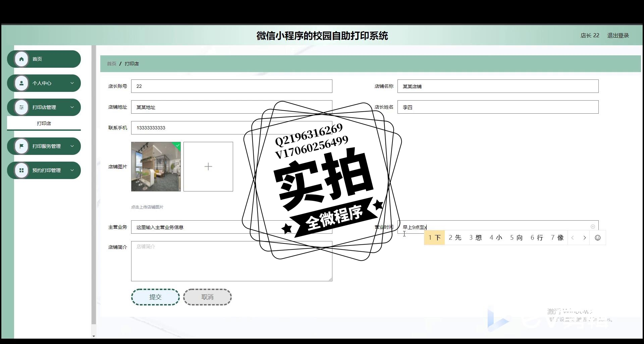The height and width of the screenshot is (344, 644).
Task: Click the 打印店 breadcrumb text
Action: (x=132, y=64)
